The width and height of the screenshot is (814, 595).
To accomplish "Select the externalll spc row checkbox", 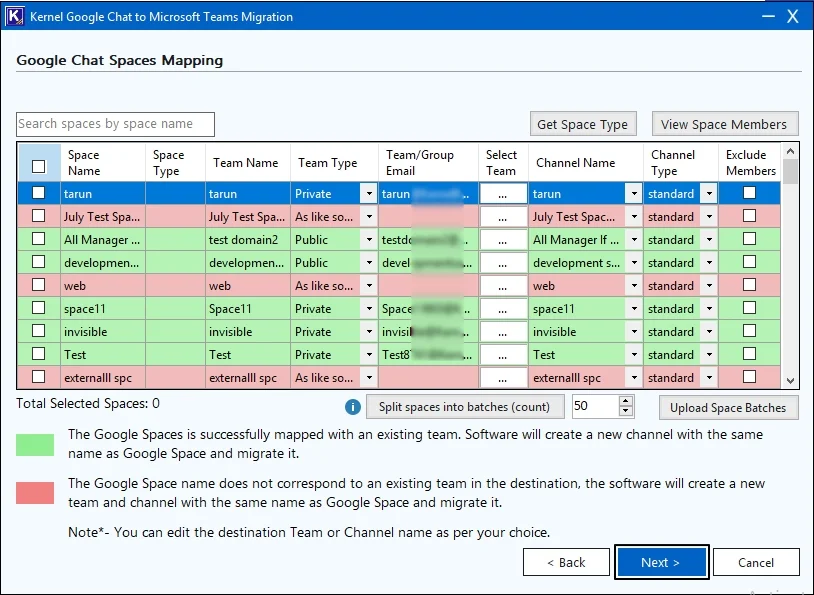I will [x=38, y=377].
